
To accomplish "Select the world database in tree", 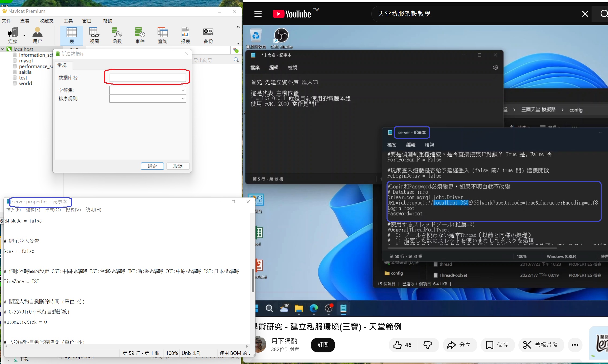I will [26, 83].
